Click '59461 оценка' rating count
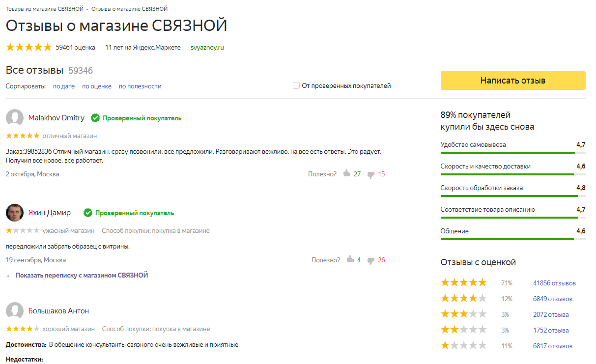596x364 pixels. click(x=75, y=48)
